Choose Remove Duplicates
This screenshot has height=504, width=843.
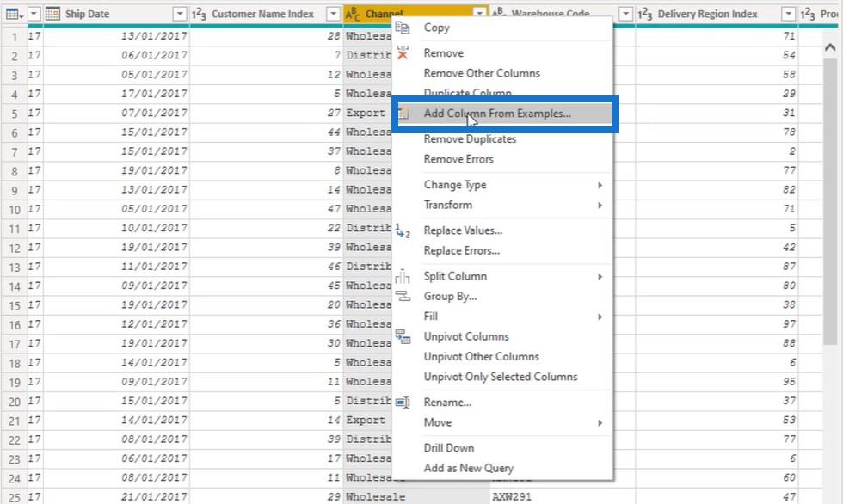[x=470, y=139]
